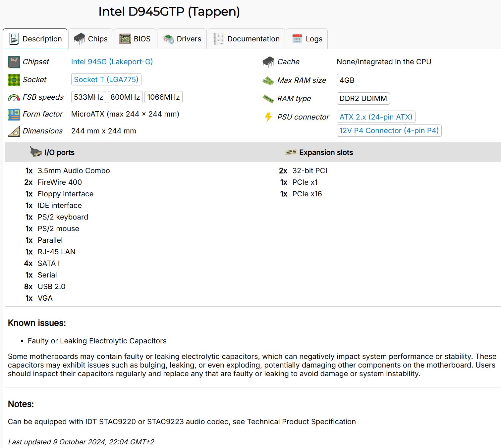The width and height of the screenshot is (501, 448).
Task: View the Logs tab
Action: pyautogui.click(x=307, y=39)
